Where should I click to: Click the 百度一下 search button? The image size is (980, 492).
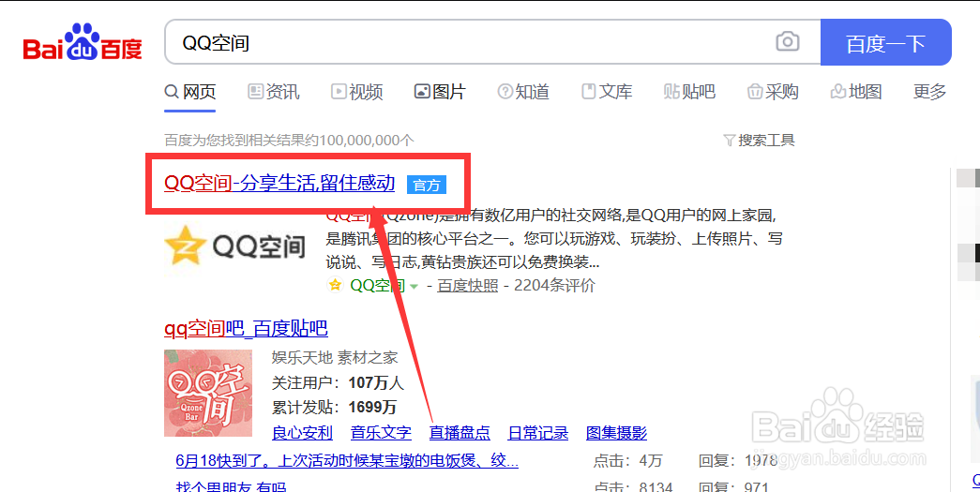885,42
